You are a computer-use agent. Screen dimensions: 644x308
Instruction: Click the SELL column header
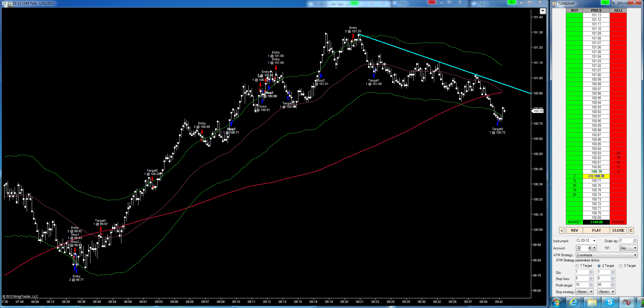pos(618,11)
